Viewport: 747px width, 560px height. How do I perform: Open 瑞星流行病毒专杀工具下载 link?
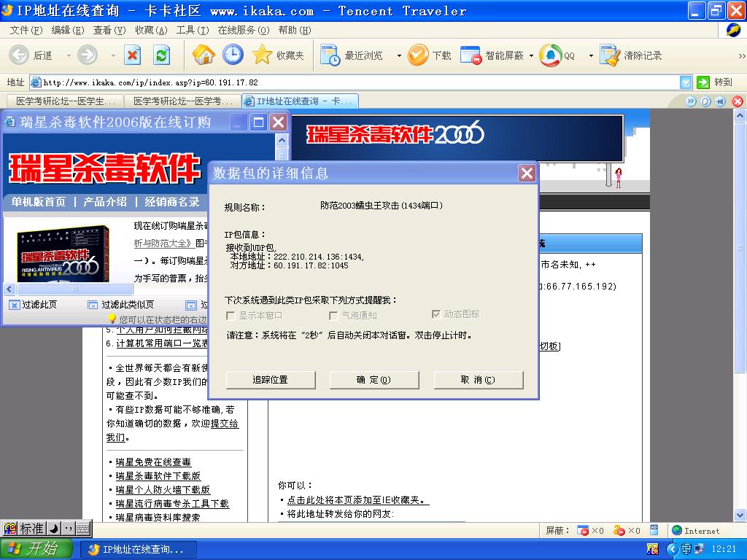[172, 503]
